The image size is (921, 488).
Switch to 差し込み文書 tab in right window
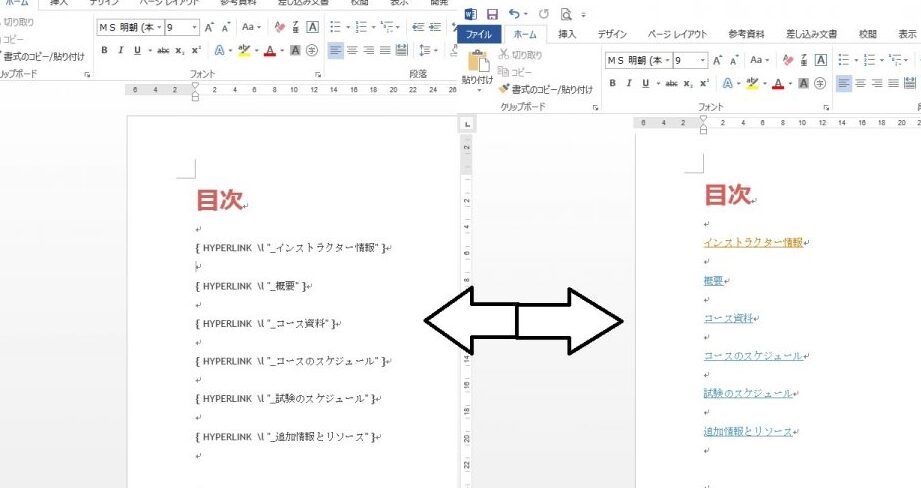(x=811, y=34)
